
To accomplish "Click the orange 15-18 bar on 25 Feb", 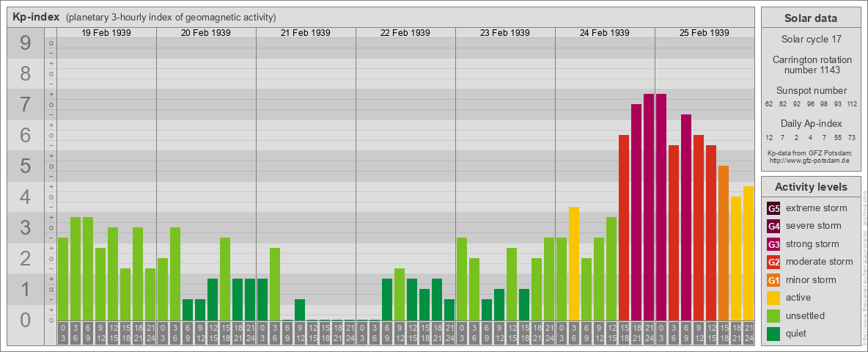I will [x=724, y=243].
